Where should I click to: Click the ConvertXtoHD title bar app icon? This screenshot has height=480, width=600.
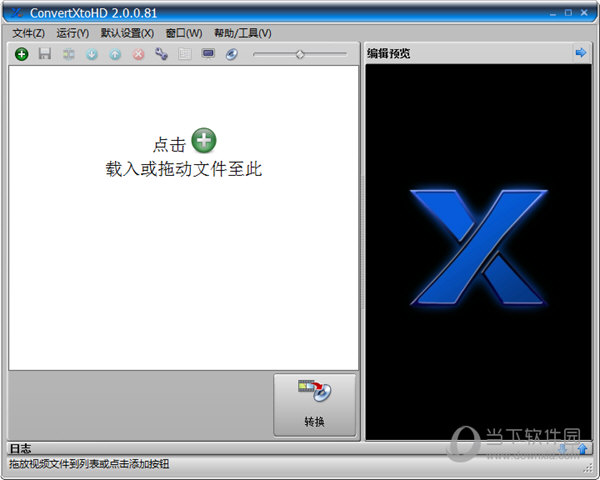17,13
